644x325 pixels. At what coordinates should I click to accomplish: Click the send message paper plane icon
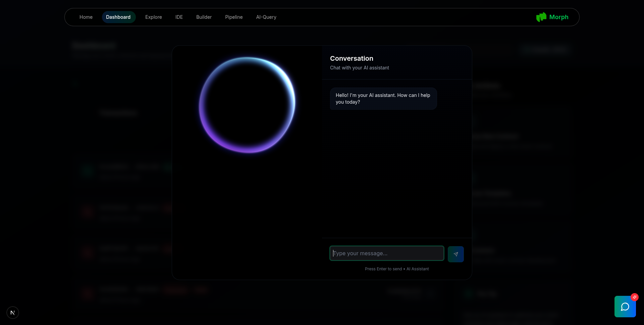455,254
